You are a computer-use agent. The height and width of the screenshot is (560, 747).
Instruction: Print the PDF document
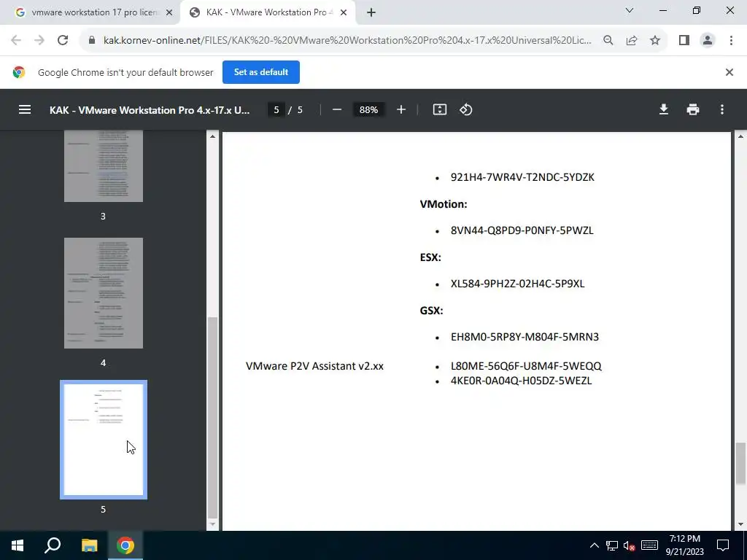[693, 110]
